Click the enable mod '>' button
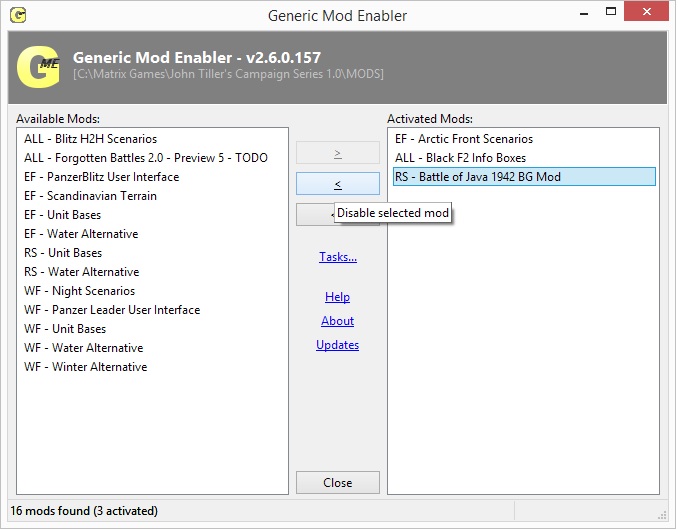The height and width of the screenshot is (530, 678). 338,153
